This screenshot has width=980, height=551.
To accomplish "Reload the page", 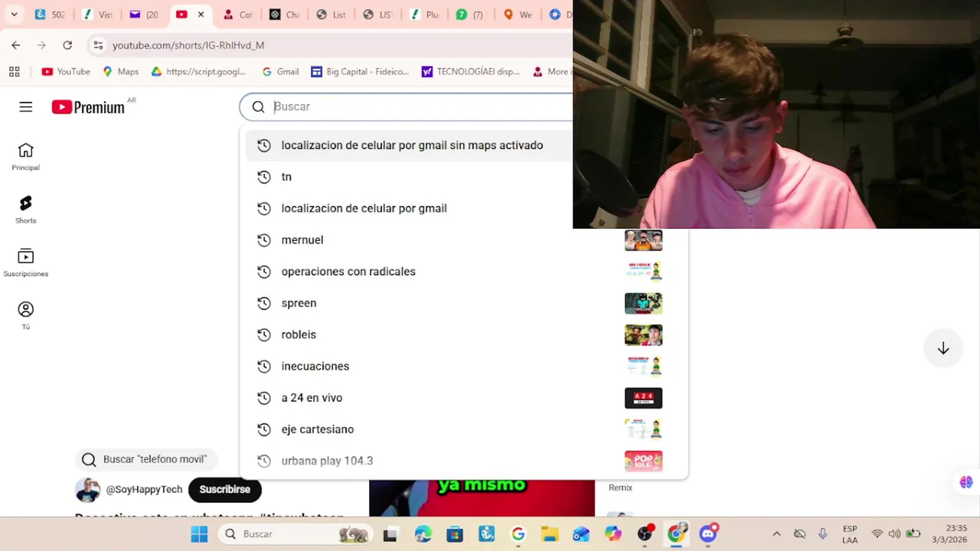I will pyautogui.click(x=67, y=45).
